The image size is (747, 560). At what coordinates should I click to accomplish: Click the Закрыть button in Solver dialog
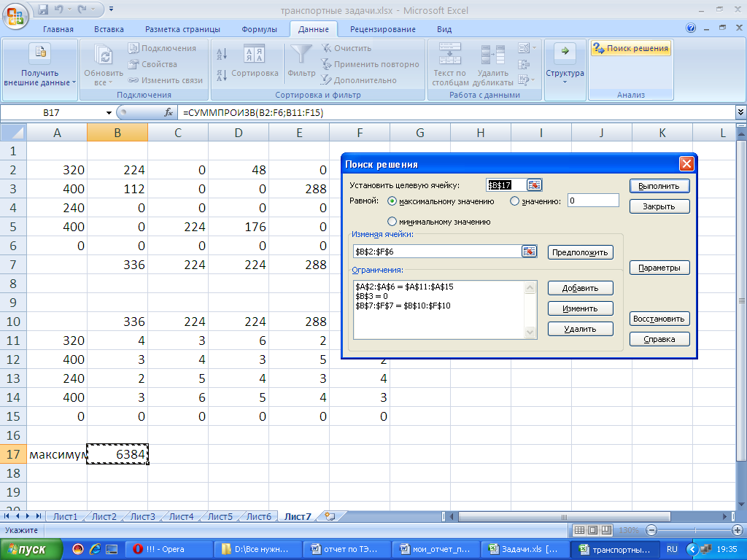(x=659, y=206)
